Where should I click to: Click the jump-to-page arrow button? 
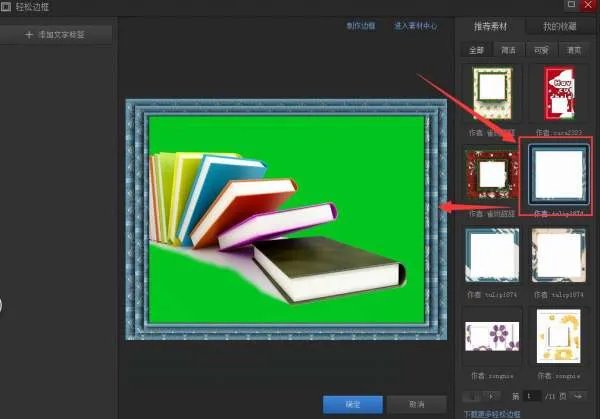578,396
